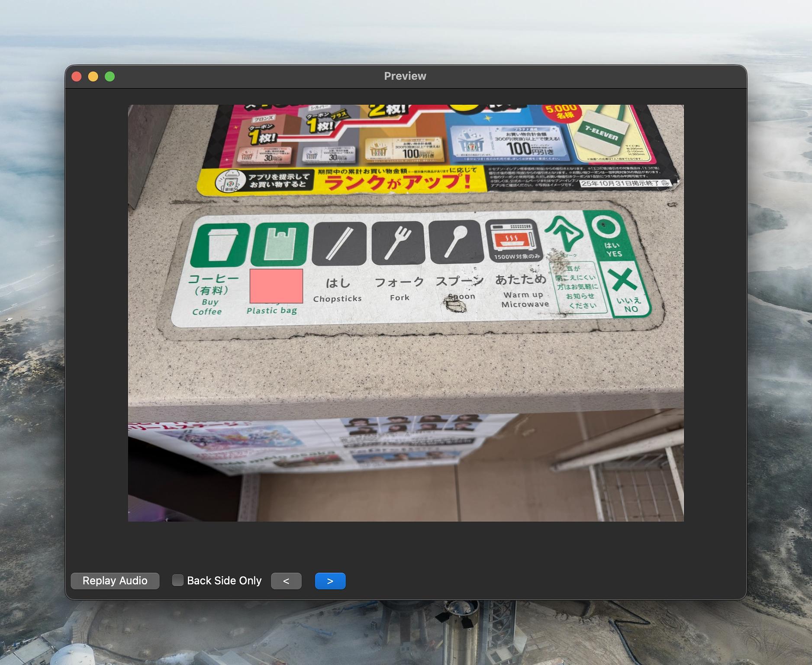Click the green plastic bag icon in the photo
The height and width of the screenshot is (665, 812).
[280, 244]
